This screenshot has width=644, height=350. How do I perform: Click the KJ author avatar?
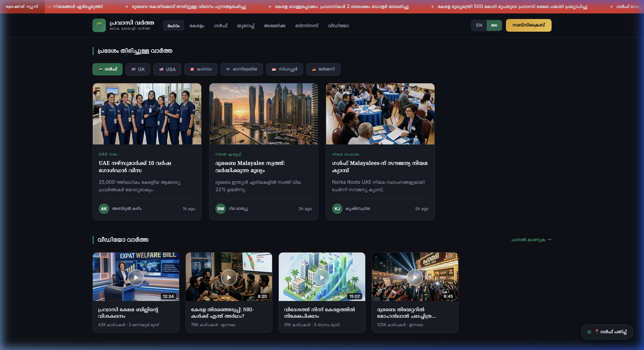pos(337,209)
